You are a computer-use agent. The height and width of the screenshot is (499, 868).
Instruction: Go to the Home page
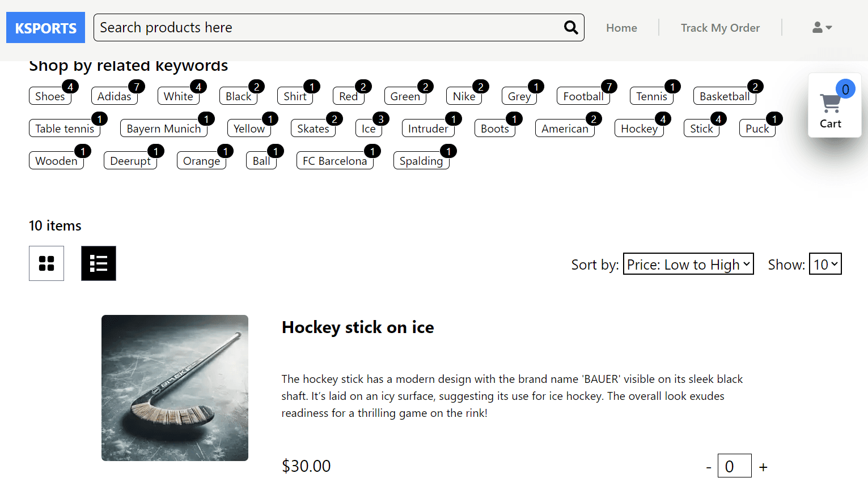[621, 28]
